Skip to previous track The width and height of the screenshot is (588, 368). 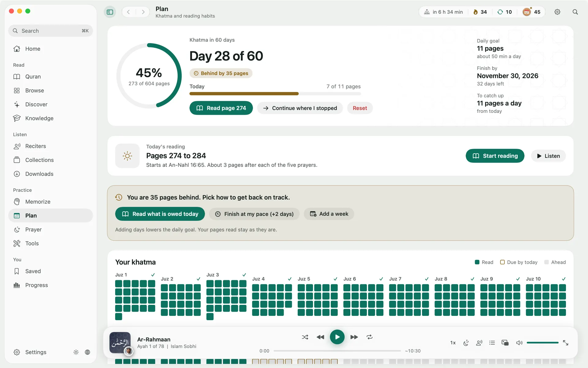[x=320, y=337]
